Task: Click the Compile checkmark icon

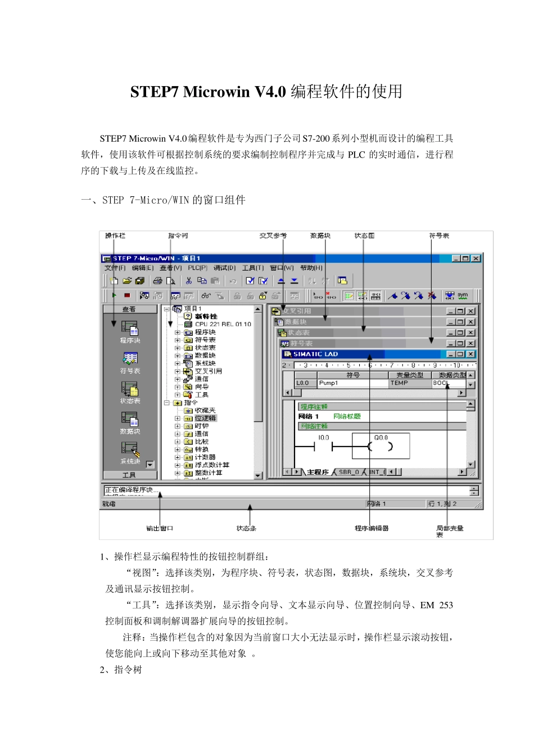Action: pos(250,281)
